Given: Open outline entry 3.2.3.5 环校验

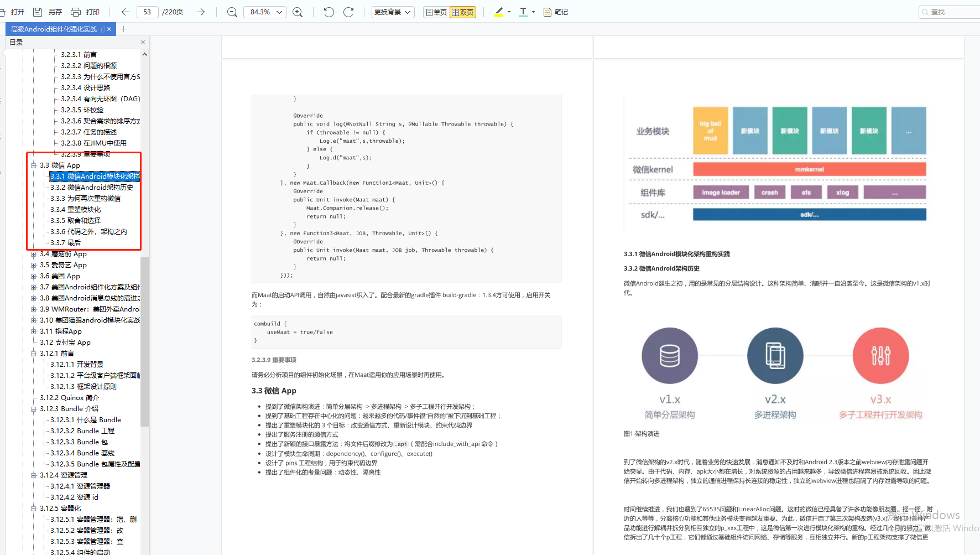Looking at the screenshot, I should click(x=82, y=110).
